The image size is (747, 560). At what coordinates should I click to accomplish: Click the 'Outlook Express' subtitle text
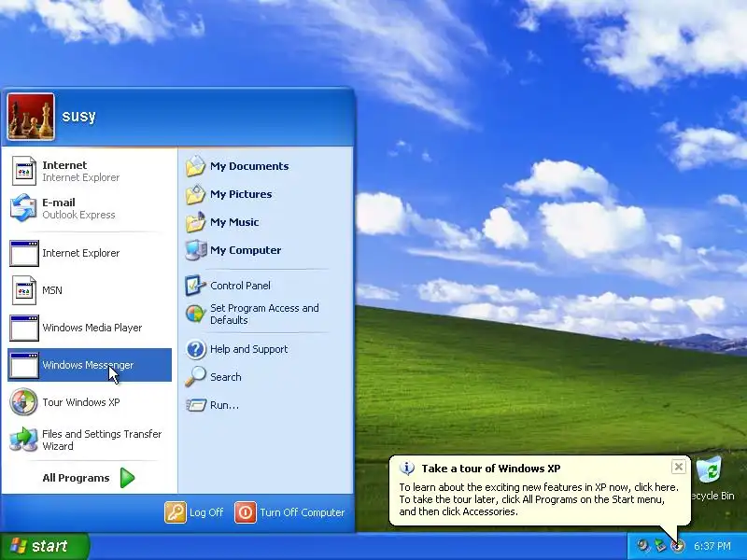tap(78, 215)
